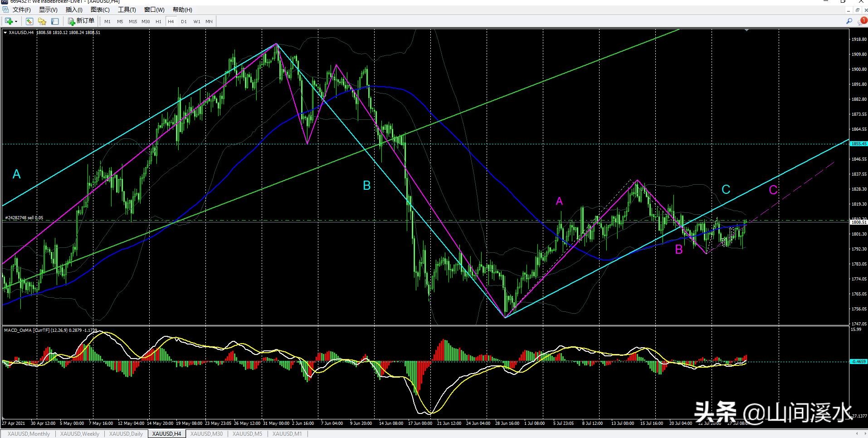
Task: Open the 文件(F) menu
Action: (22, 10)
